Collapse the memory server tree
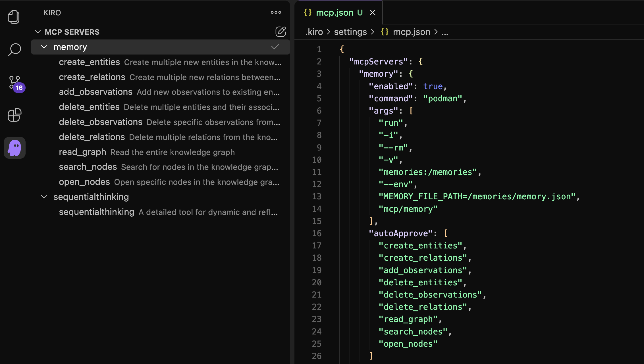 coord(44,47)
